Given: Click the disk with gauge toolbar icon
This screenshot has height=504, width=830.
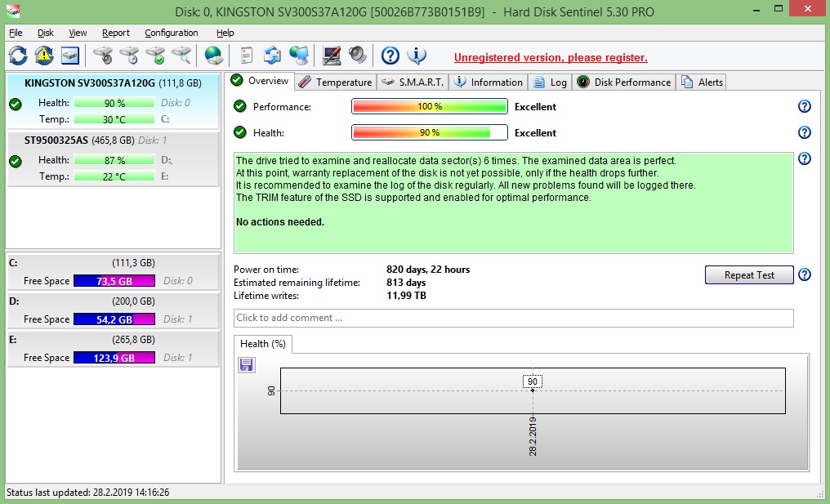Looking at the screenshot, I should [103, 56].
